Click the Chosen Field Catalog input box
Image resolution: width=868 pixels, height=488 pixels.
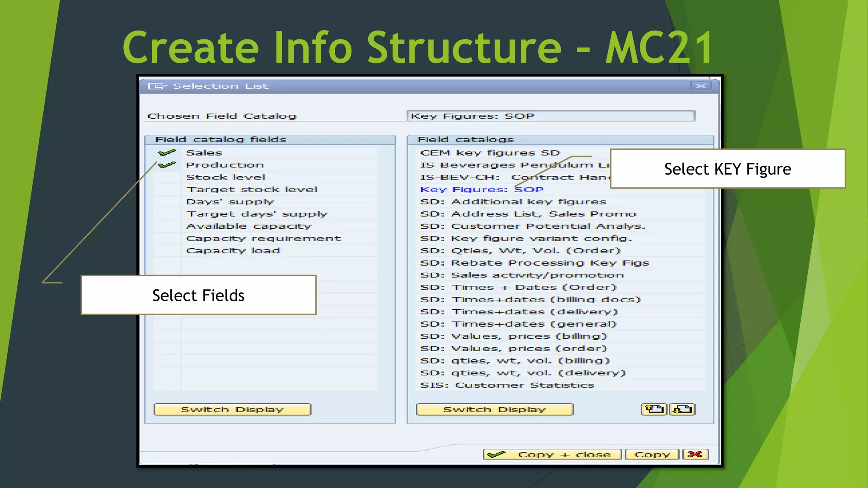click(x=551, y=116)
